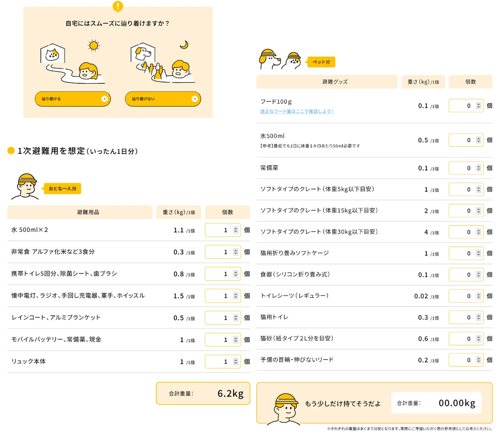Increase 猫砂 quantity with up arrow
Screen dimensions: 504x443
click(478, 337)
